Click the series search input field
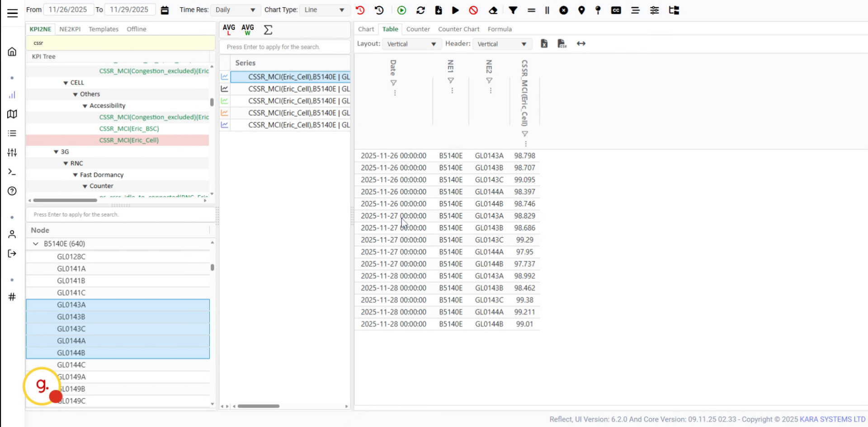 285,47
